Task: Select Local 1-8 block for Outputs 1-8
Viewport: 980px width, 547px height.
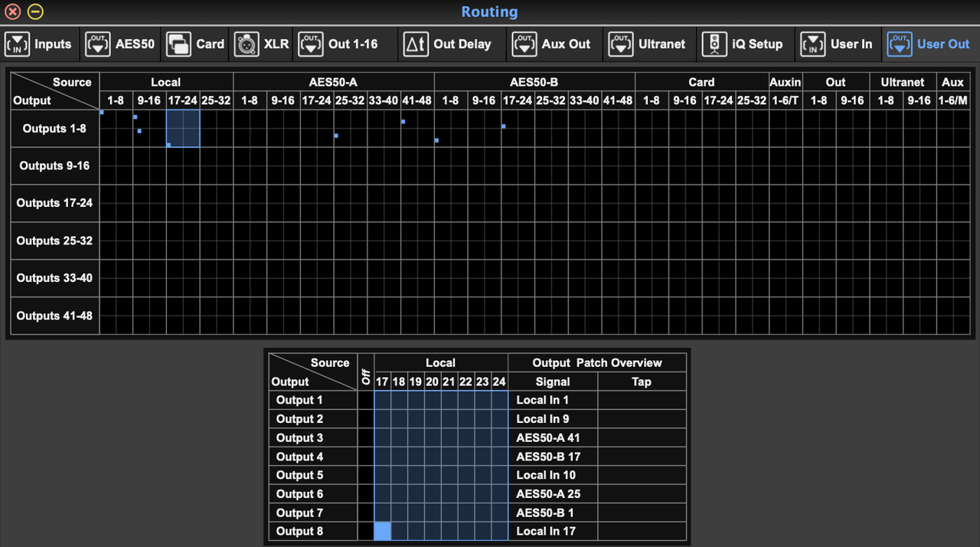Action: 116,128
